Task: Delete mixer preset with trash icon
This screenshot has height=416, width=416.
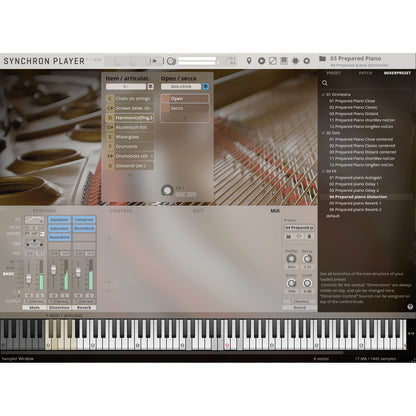Action: pyautogui.click(x=309, y=236)
